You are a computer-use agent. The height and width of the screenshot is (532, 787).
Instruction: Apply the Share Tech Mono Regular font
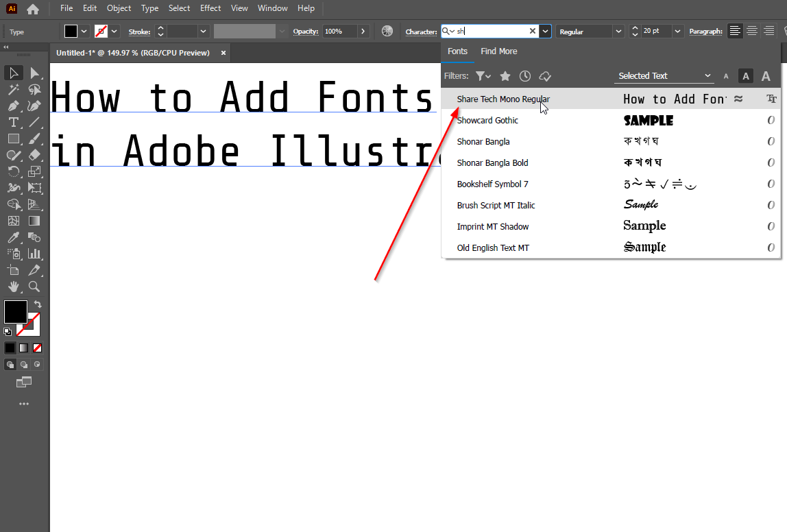(x=503, y=99)
